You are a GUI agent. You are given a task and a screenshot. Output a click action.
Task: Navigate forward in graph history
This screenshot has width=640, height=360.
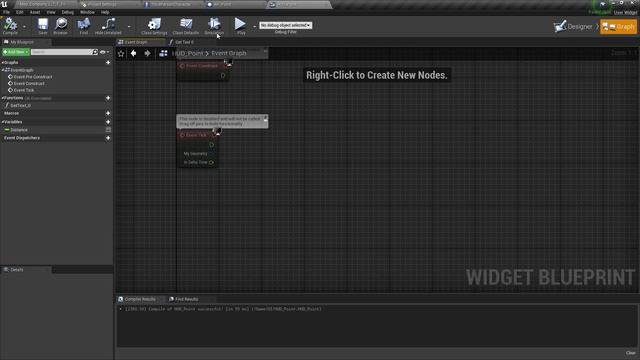147,53
